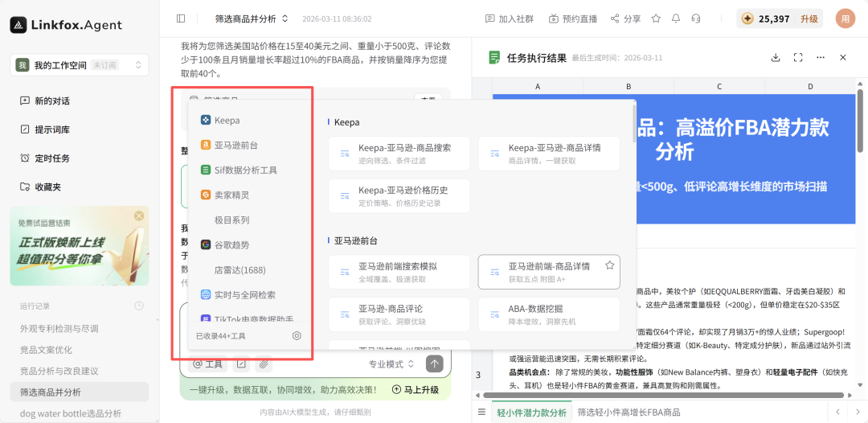The image size is (868, 423).
Task: Click previous sheet arrow
Action: [x=838, y=412]
